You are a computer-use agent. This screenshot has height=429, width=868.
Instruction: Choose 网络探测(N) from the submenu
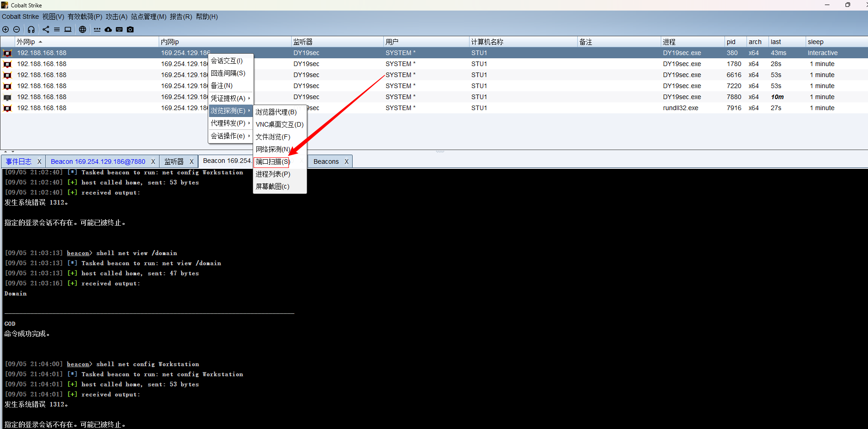(x=280, y=149)
